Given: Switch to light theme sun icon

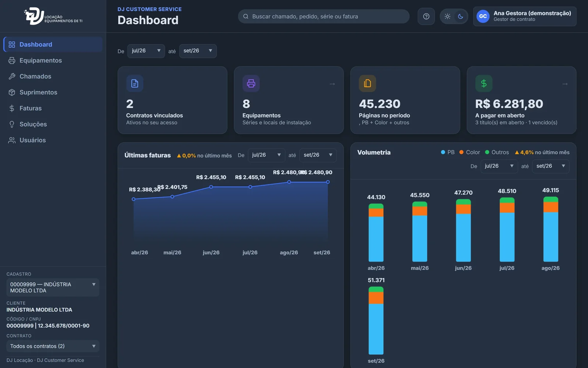Looking at the screenshot, I should point(447,16).
